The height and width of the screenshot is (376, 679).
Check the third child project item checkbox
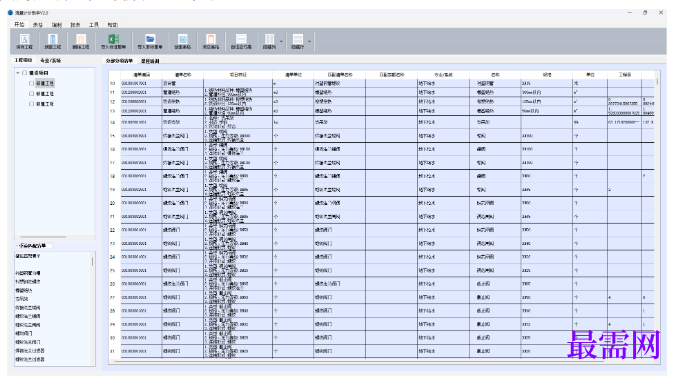click(x=32, y=104)
